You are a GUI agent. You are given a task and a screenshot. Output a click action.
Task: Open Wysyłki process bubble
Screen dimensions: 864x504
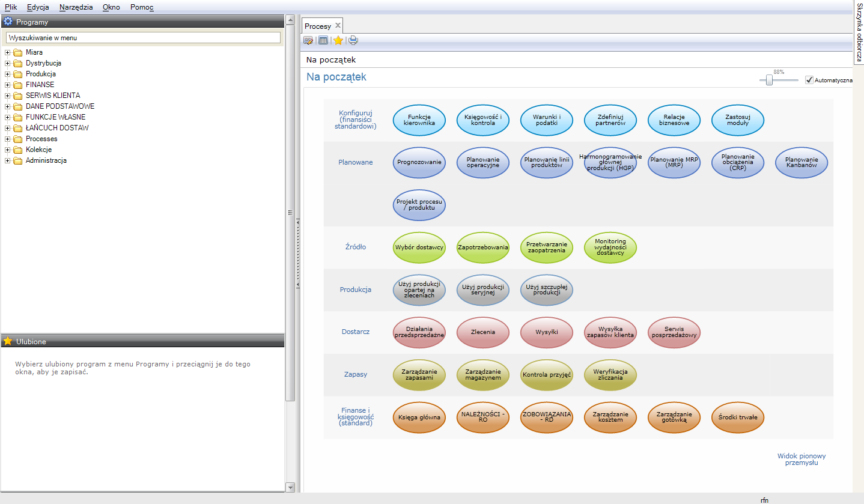pyautogui.click(x=547, y=332)
